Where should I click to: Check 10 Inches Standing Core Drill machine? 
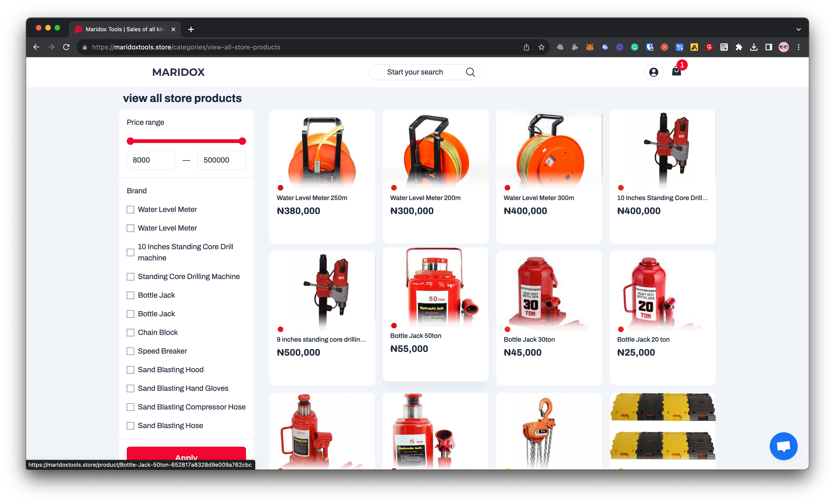pyautogui.click(x=130, y=252)
